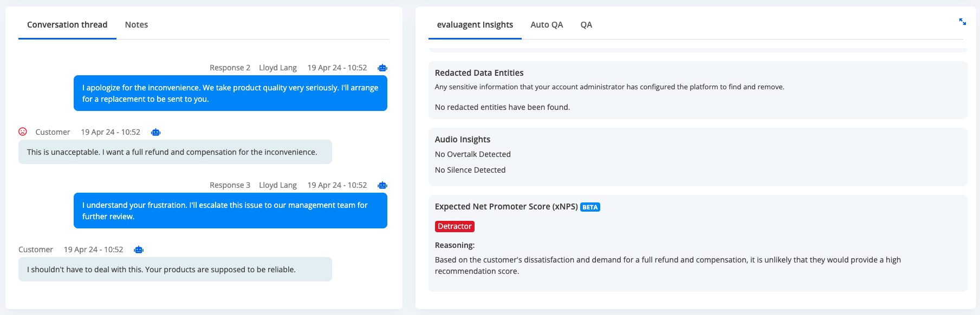This screenshot has height=315, width=980.
Task: Click the BETA badge next to xNPS
Action: (590, 207)
